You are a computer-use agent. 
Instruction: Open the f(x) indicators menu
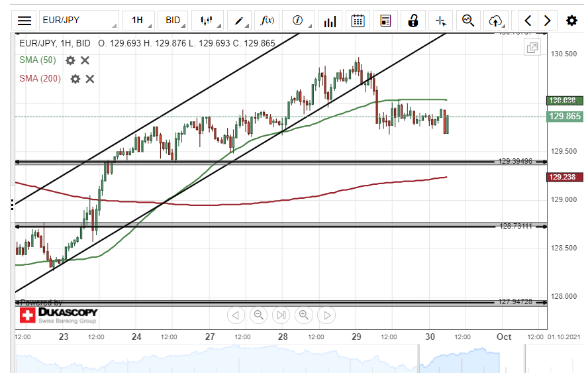(x=268, y=21)
